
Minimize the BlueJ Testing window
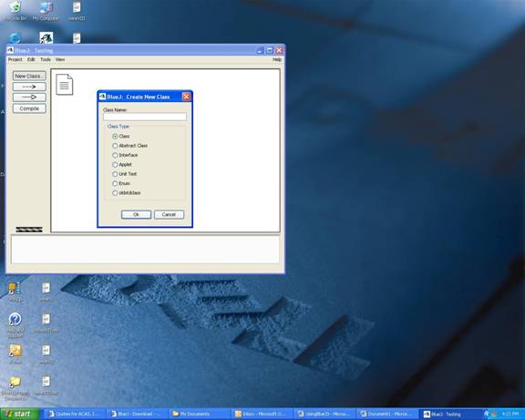[x=260, y=50]
